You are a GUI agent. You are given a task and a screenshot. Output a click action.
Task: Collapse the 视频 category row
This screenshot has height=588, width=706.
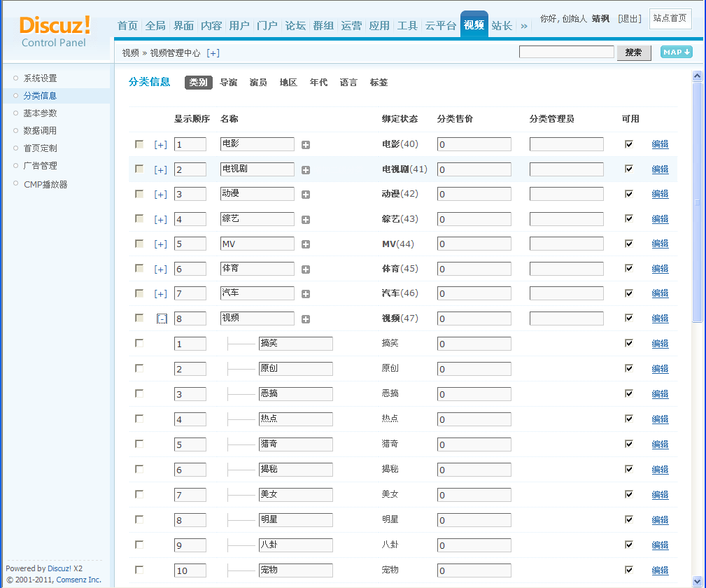tap(162, 318)
